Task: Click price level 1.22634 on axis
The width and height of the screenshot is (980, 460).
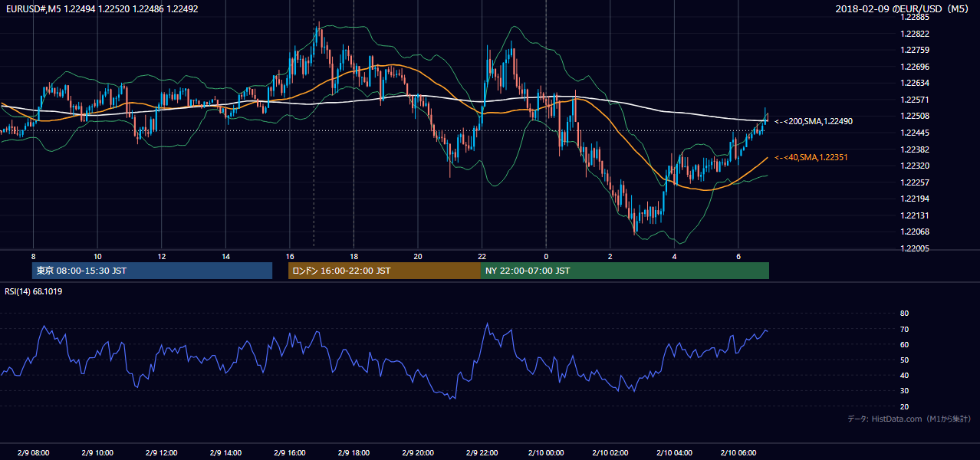Action: tap(915, 83)
